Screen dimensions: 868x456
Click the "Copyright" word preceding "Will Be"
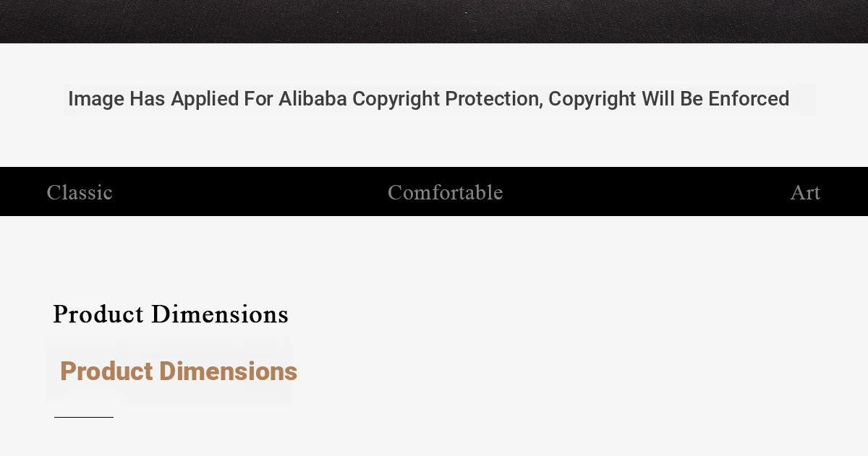coord(592,99)
